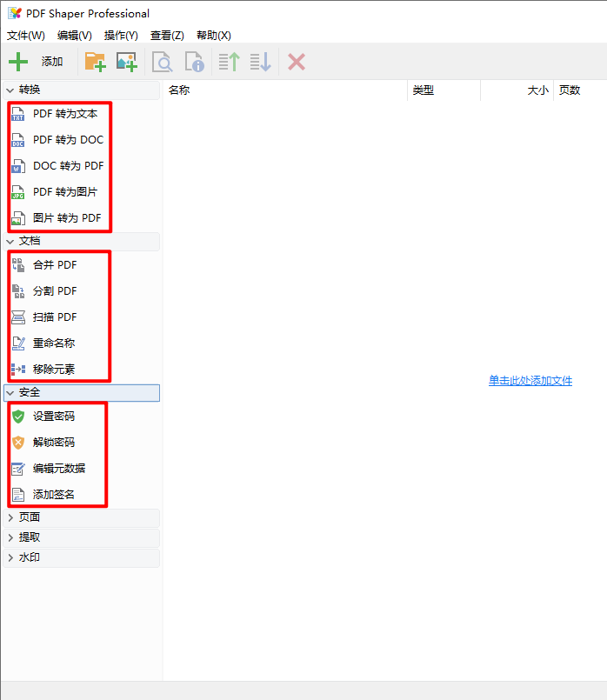Click the 编辑元数据 icon
607x700 pixels.
pos(18,469)
